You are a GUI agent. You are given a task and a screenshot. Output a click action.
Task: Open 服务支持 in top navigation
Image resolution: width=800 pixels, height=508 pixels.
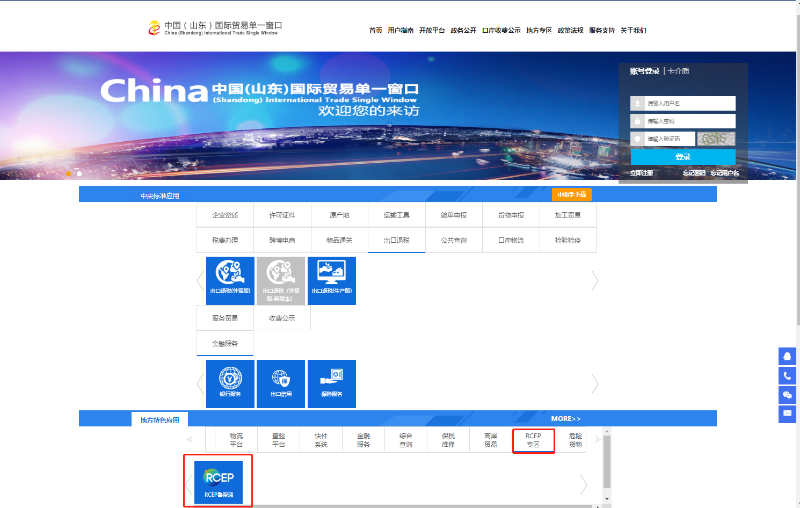[602, 30]
